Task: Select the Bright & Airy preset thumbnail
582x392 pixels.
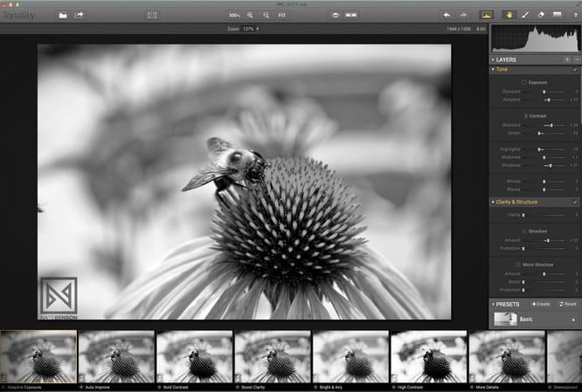Action: pyautogui.click(x=351, y=357)
